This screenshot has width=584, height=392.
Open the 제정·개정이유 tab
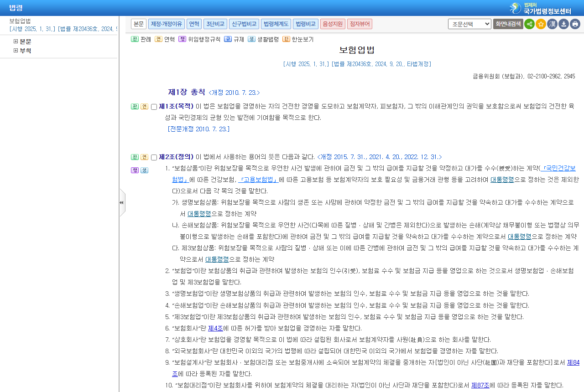(167, 24)
